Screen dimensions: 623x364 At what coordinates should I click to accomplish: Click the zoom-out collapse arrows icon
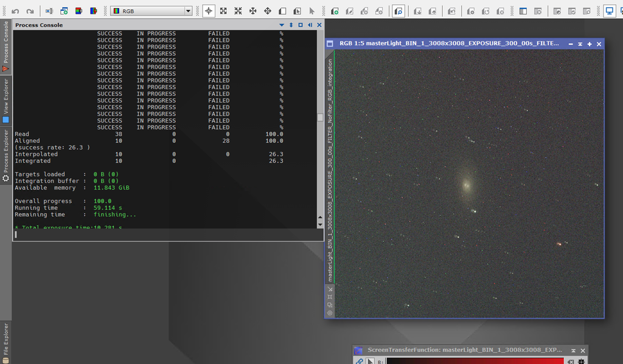pos(238,11)
